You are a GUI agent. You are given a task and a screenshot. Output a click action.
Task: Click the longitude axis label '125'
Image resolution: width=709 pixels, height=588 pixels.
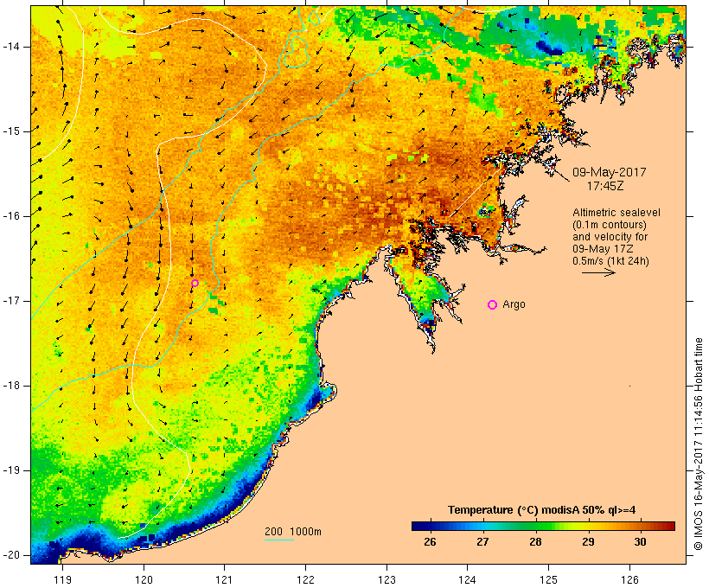[548, 579]
